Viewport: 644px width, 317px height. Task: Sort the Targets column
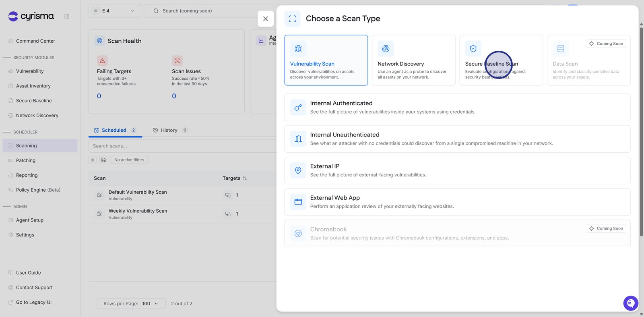(245, 178)
